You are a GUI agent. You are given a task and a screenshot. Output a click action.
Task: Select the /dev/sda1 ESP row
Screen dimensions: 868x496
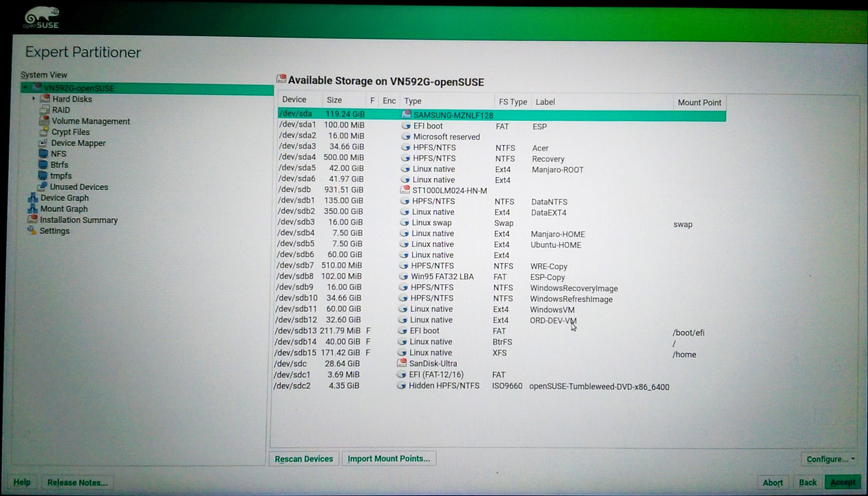(x=502, y=125)
